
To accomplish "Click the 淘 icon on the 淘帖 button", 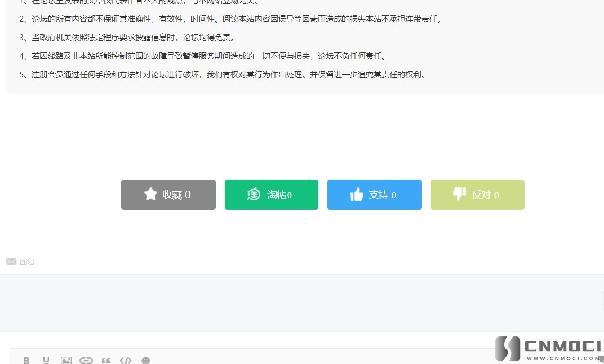I will (x=253, y=194).
